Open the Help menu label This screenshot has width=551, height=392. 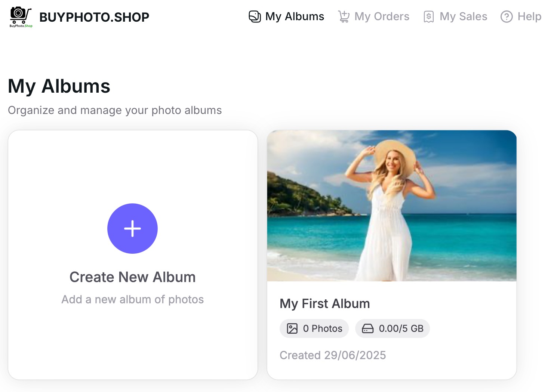529,16
